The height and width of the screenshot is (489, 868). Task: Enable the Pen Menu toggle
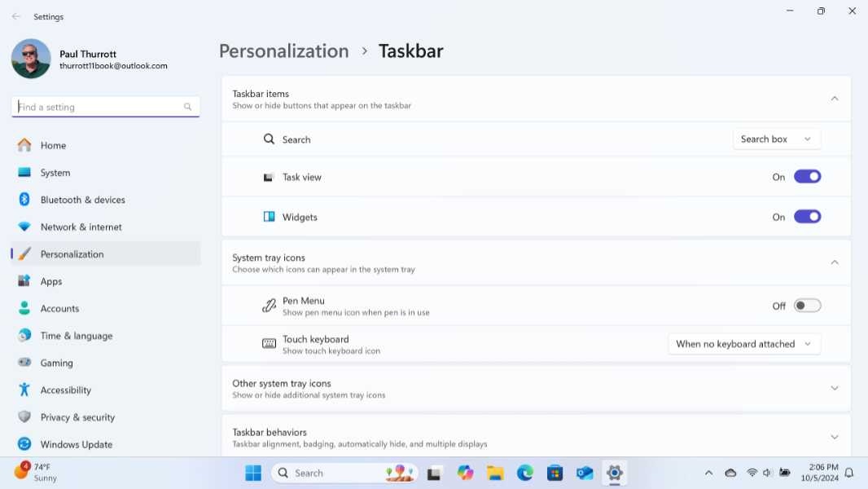[x=807, y=306]
